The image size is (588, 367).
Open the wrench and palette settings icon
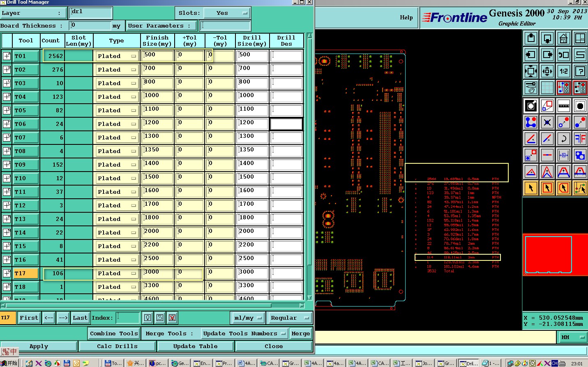tap(531, 87)
